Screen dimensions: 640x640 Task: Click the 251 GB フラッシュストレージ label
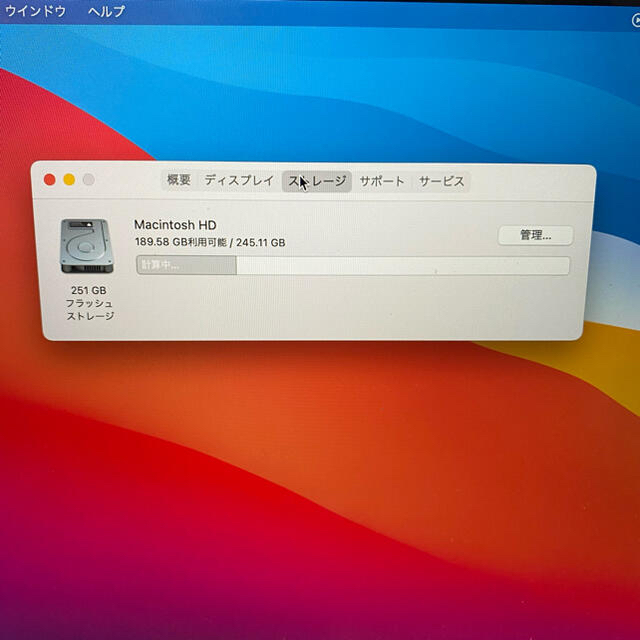tap(89, 303)
